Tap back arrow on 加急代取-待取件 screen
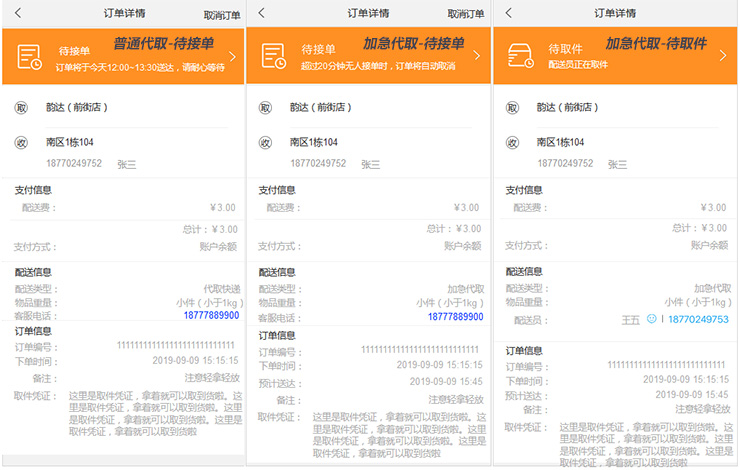740x470 pixels. [x=508, y=13]
